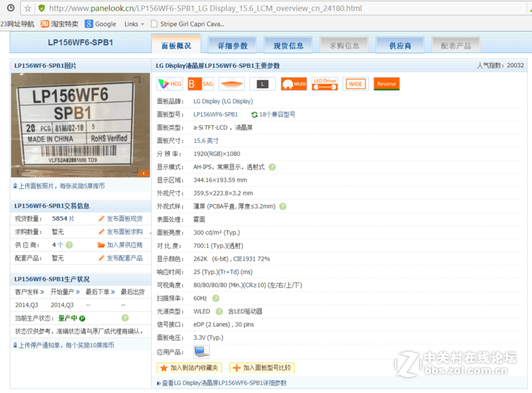Click the 4个 supplier count link
Screen dimensions: 532x393
tap(58, 245)
